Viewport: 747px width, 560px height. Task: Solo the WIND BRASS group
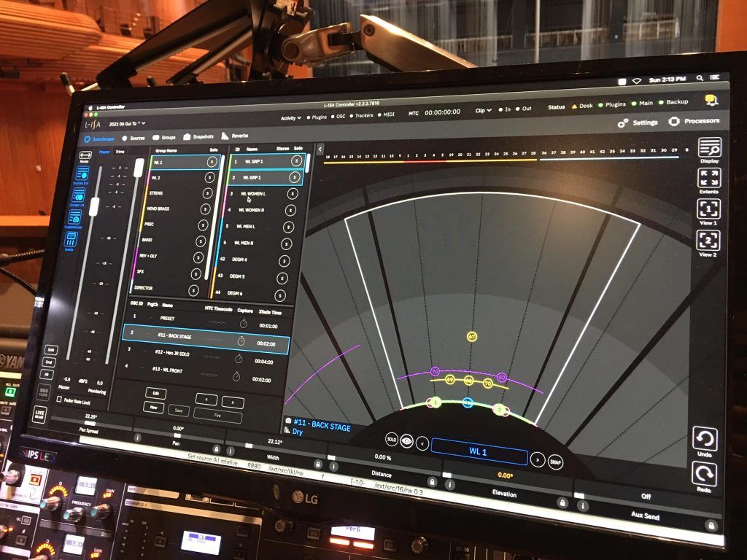tap(205, 209)
